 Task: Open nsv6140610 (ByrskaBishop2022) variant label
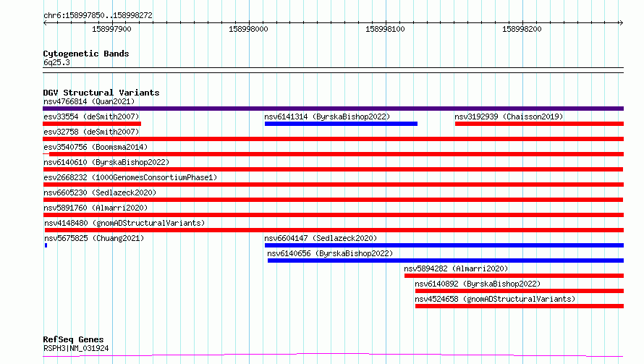coord(106,162)
